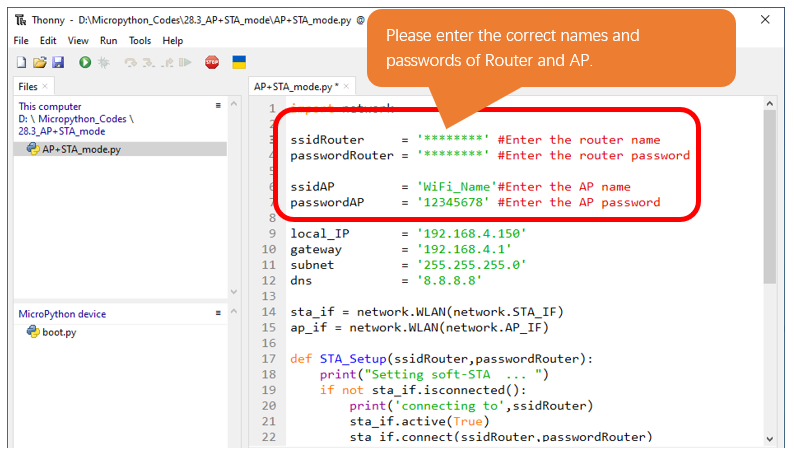Open the File menu

point(21,40)
